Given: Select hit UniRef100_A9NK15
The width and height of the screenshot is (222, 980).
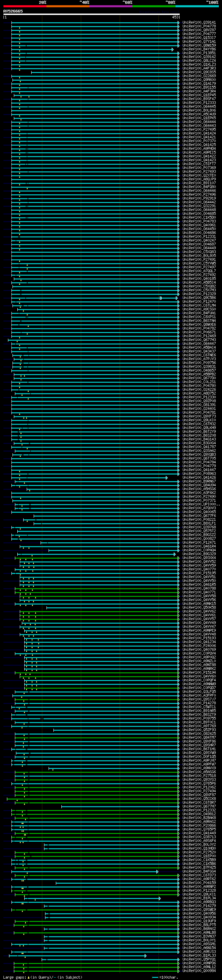Looking at the screenshot, I should (x=199, y=604).
